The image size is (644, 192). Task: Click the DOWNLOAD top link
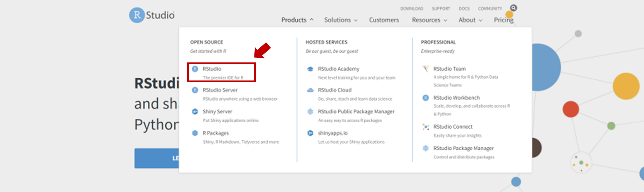click(412, 9)
